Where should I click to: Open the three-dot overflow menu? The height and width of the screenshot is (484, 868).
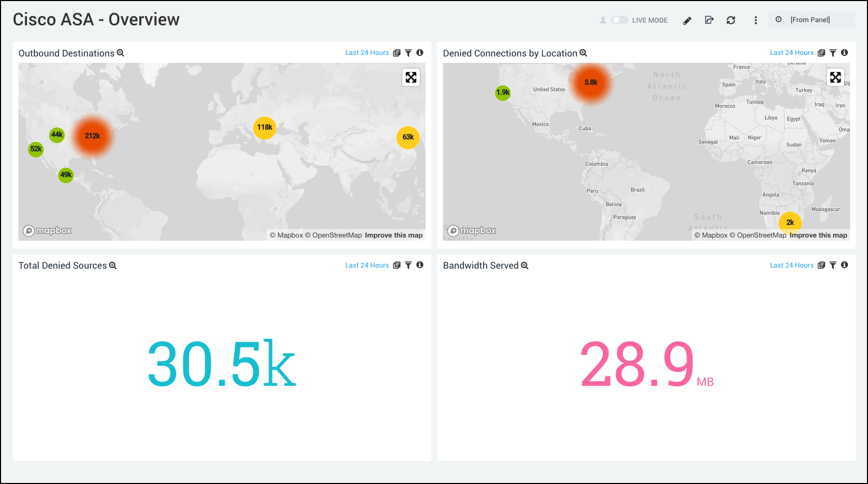pyautogui.click(x=756, y=20)
